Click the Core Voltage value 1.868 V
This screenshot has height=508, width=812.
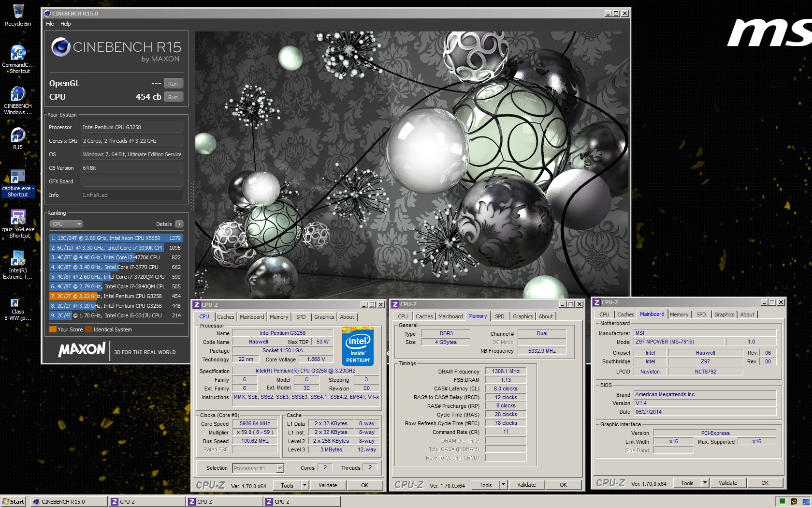[x=316, y=359]
